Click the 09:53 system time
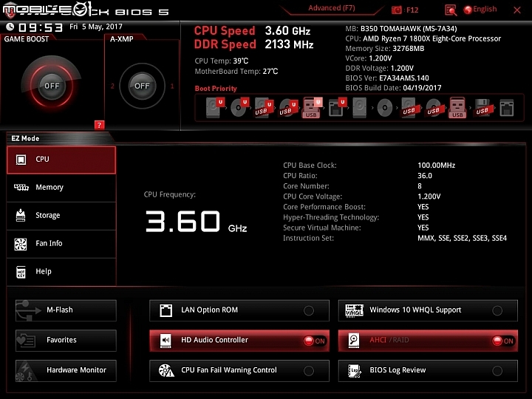The height and width of the screenshot is (399, 532). [41, 27]
